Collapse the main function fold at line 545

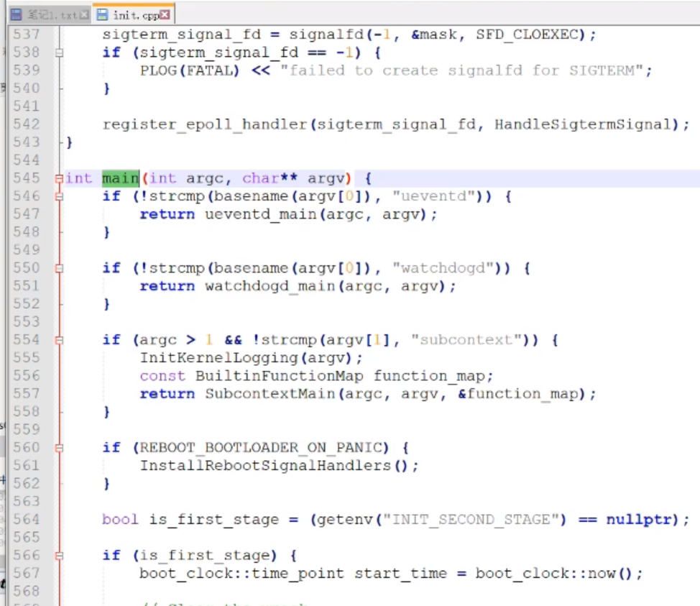click(59, 178)
